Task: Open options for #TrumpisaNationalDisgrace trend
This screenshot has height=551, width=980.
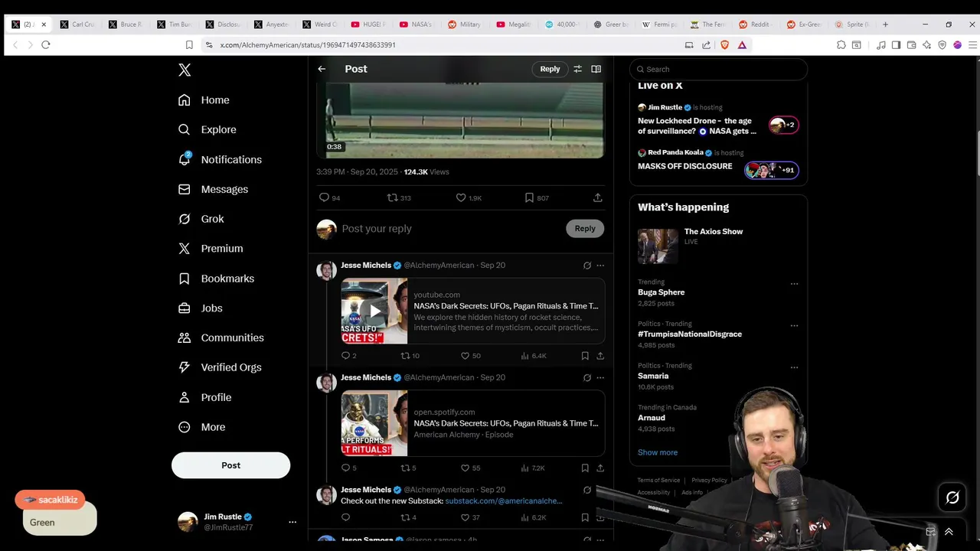Action: pos(794,326)
